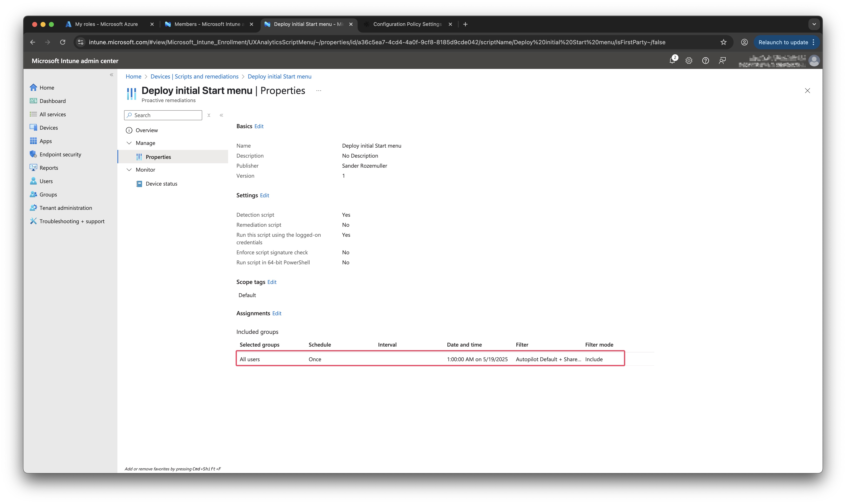Image resolution: width=846 pixels, height=504 pixels.
Task: Close the Members - Microsoft Intune tab
Action: pos(251,24)
